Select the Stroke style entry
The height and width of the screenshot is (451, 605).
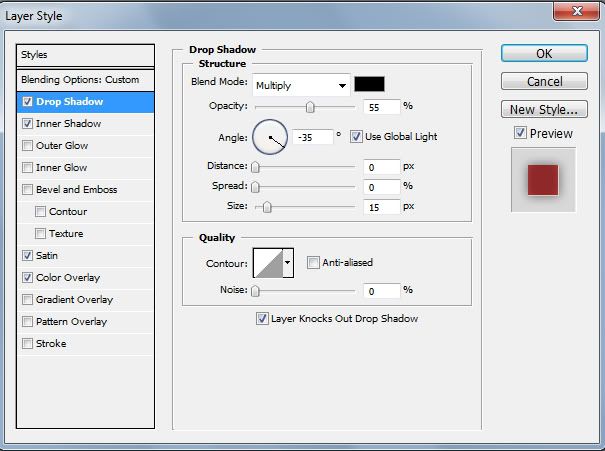point(50,344)
